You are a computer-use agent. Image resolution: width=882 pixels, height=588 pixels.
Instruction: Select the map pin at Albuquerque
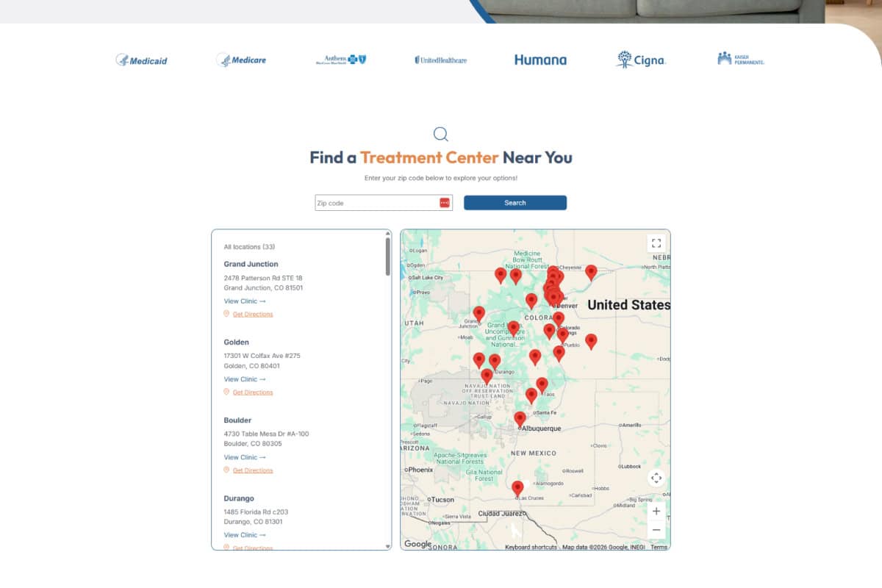tap(520, 419)
